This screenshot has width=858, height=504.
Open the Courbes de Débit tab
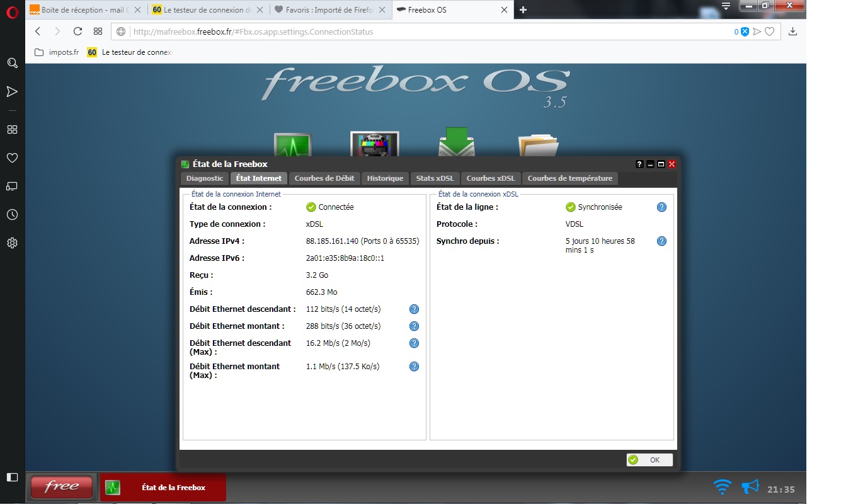324,178
